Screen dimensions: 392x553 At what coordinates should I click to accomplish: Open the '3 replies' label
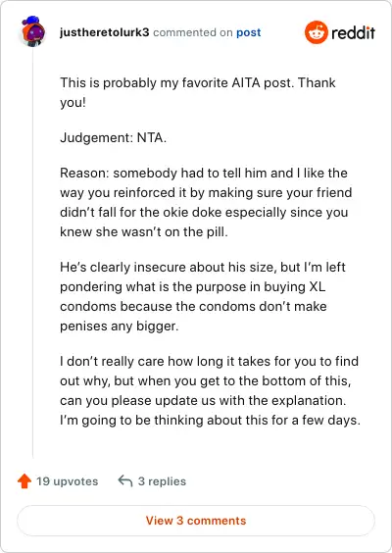pyautogui.click(x=162, y=481)
